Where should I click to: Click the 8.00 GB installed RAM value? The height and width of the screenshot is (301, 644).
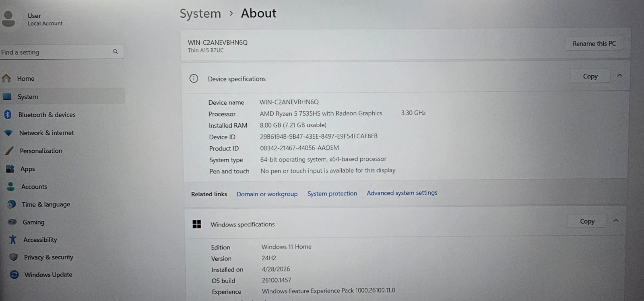click(x=293, y=125)
